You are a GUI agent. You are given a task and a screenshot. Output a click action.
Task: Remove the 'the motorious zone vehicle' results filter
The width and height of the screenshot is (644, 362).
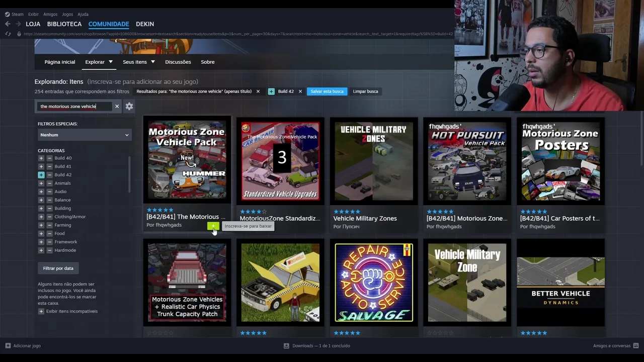coord(258,92)
